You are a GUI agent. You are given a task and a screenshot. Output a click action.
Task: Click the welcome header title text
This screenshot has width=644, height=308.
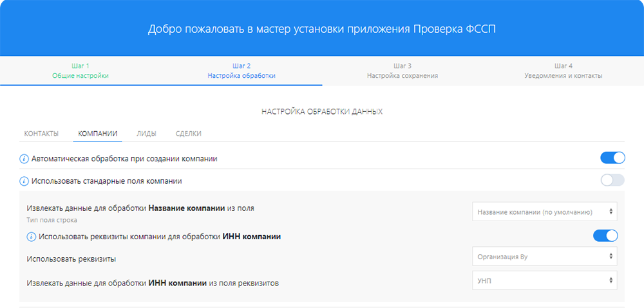pos(322,29)
